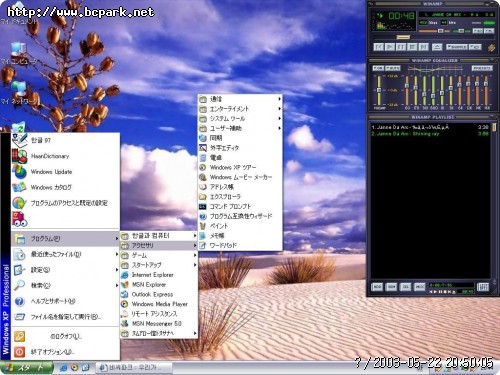500x375 pixels.
Task: Click playlist SEL button
Action: (x=406, y=287)
